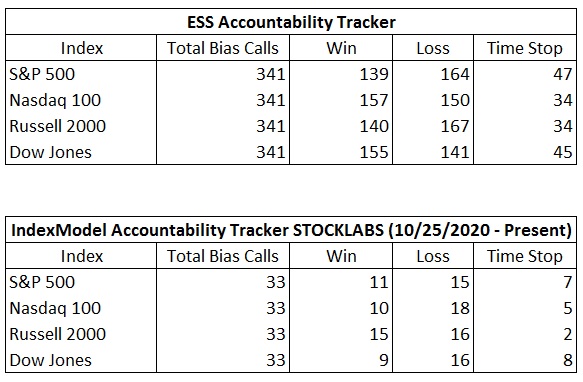Click the IndexModel Russell 2000 time stop value 2

pyautogui.click(x=567, y=334)
